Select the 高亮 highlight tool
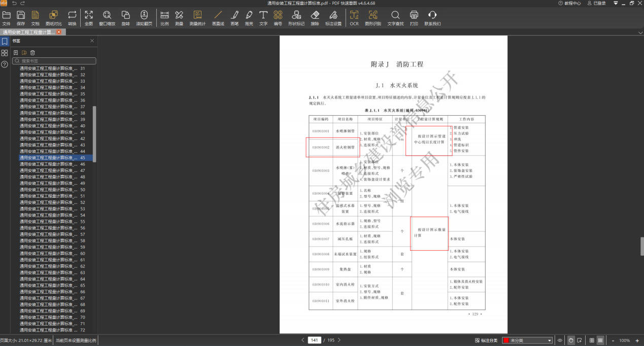Image resolution: width=644 pixels, height=346 pixels. pyautogui.click(x=249, y=16)
